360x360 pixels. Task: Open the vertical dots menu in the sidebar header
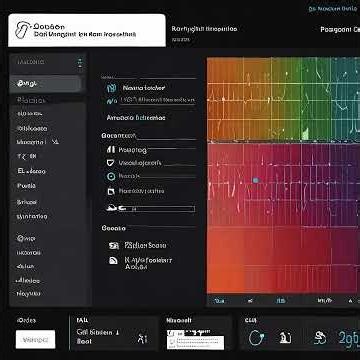point(80,62)
